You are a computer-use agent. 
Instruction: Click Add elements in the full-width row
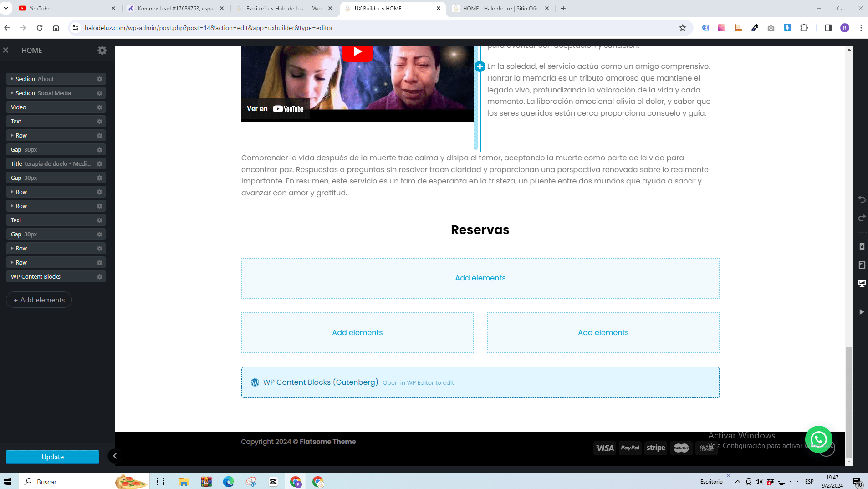pyautogui.click(x=480, y=278)
